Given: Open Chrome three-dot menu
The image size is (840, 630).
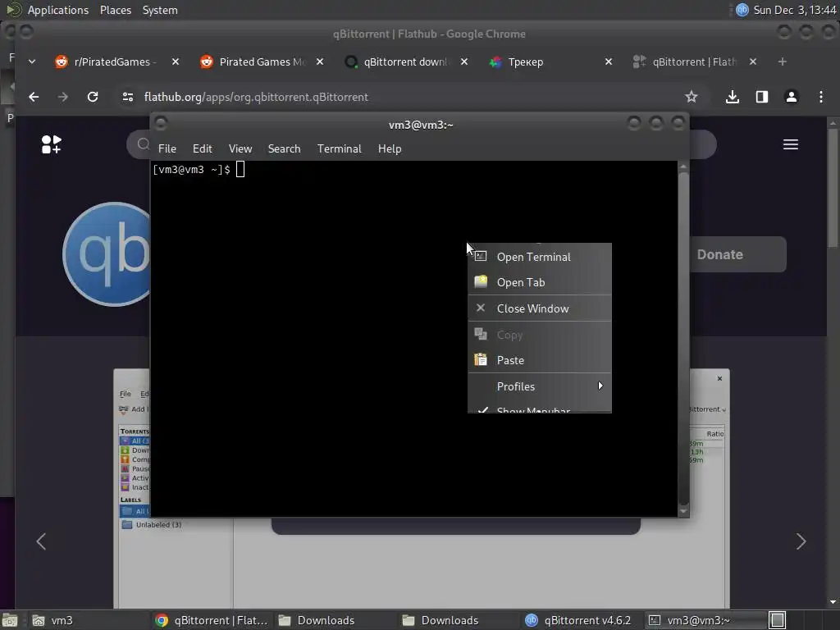Looking at the screenshot, I should (x=820, y=97).
